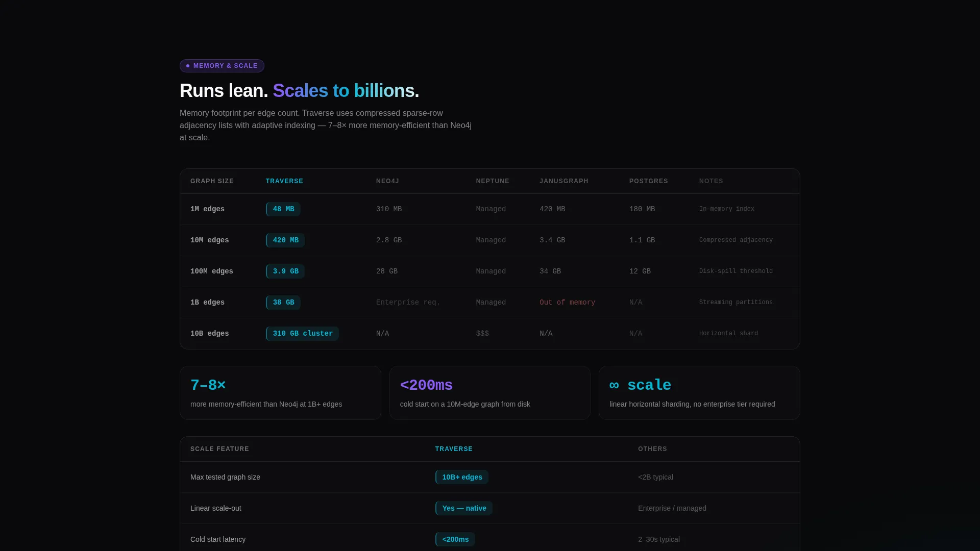
Task: Click the '310 GB cluster' badge
Action: click(302, 334)
